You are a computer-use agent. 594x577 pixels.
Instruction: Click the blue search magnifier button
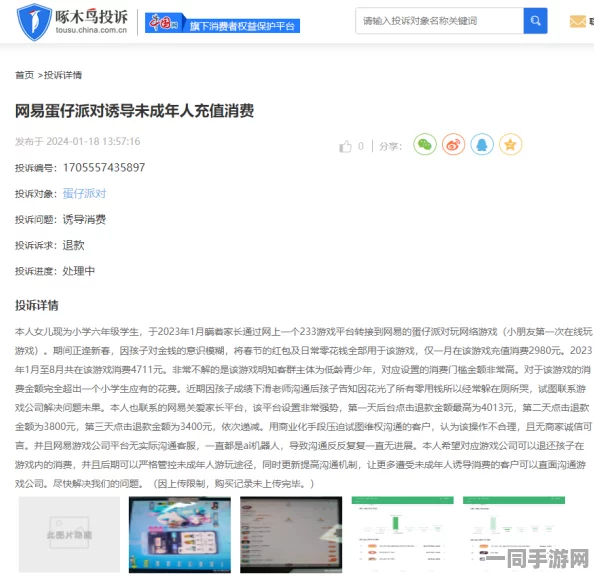(x=535, y=21)
